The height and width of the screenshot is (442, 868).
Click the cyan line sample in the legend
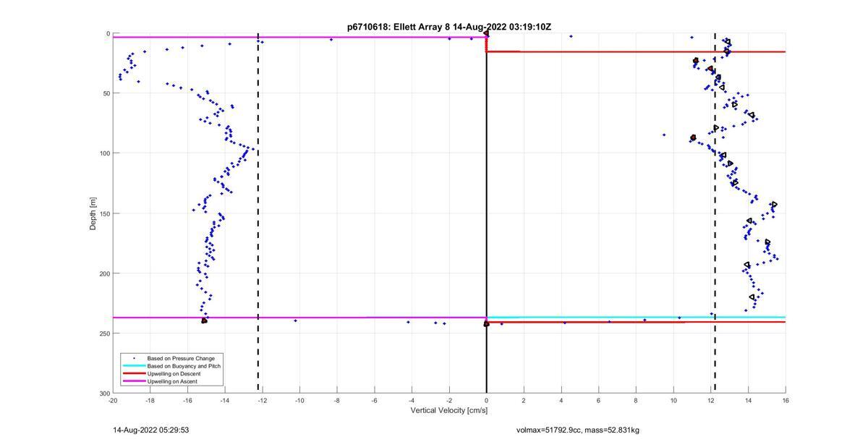[x=133, y=366]
